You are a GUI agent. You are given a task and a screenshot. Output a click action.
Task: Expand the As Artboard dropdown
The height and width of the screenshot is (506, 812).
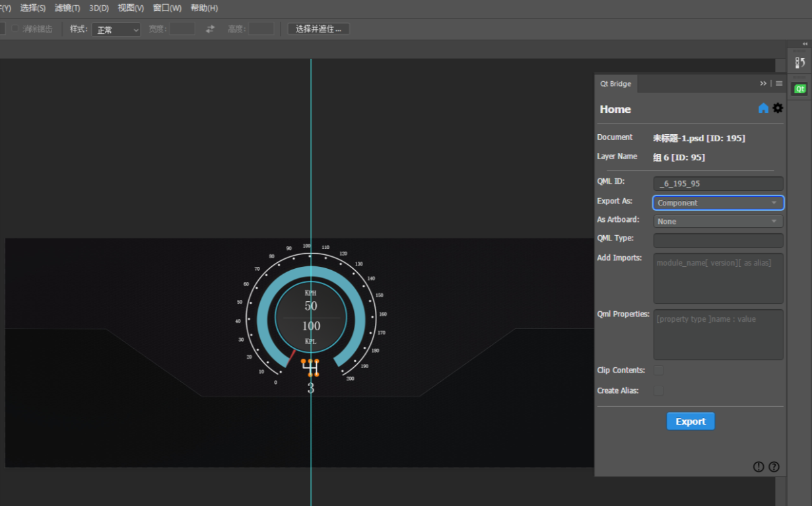pos(718,221)
